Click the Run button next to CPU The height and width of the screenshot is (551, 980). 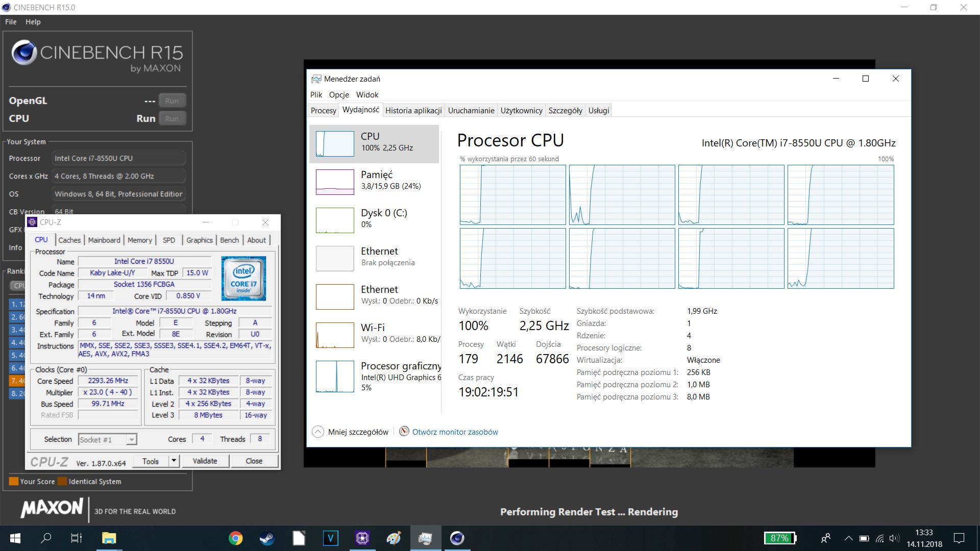click(x=172, y=119)
